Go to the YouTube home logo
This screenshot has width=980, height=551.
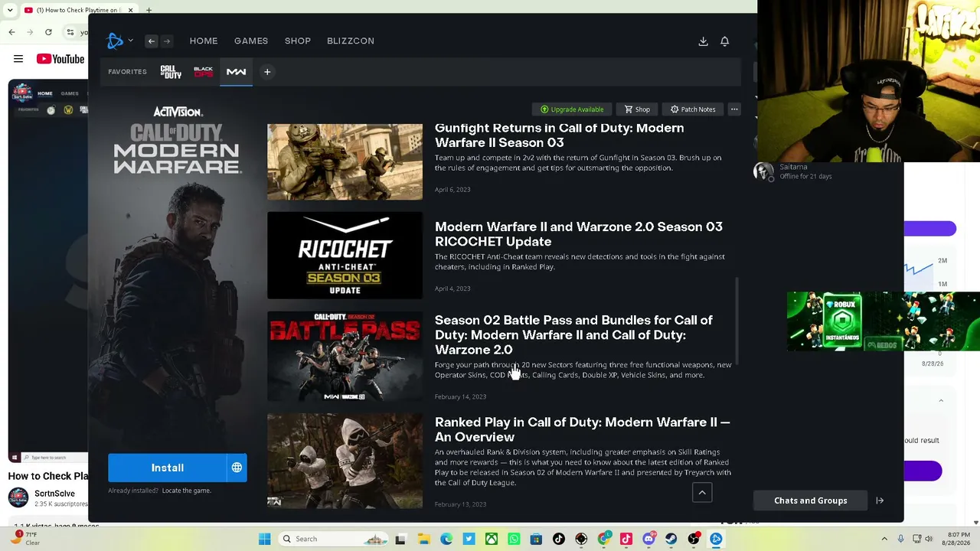(x=60, y=59)
